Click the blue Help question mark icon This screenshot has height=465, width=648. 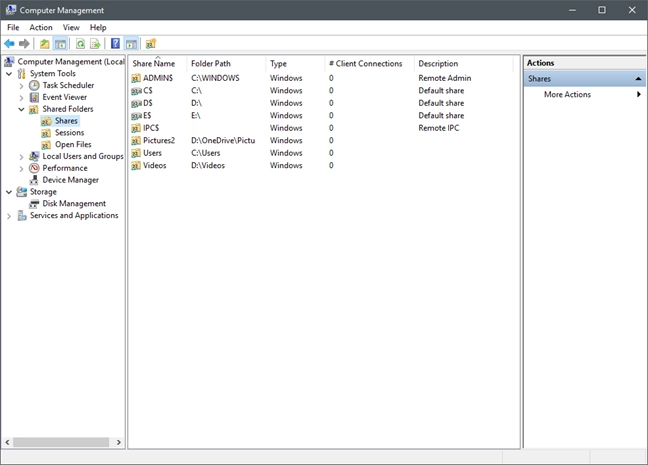pyautogui.click(x=116, y=43)
